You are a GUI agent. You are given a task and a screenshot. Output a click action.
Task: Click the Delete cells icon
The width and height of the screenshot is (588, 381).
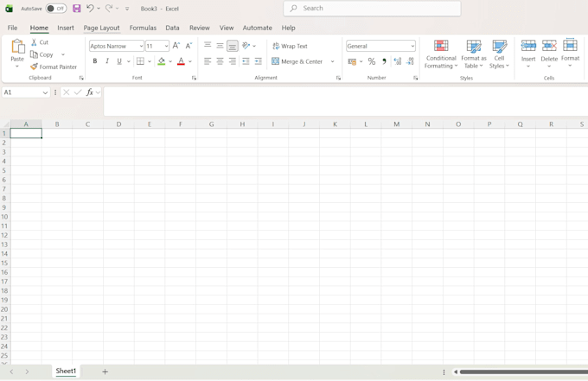pos(549,46)
